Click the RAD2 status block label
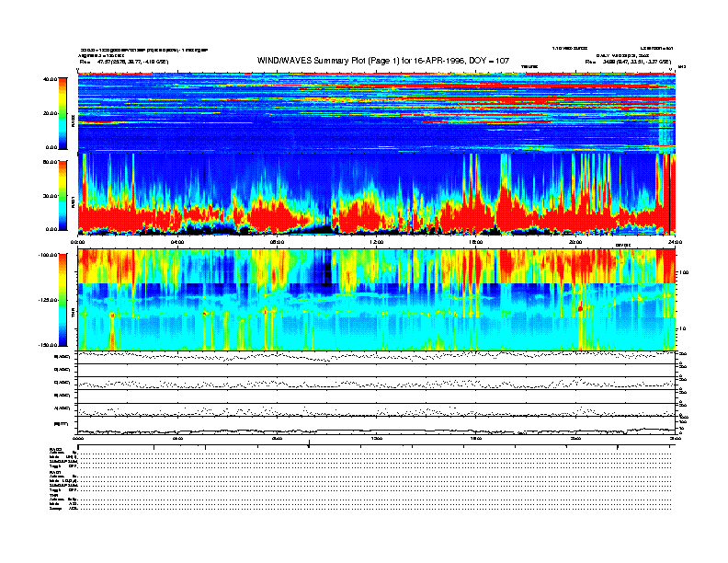728x563 pixels. [x=56, y=449]
